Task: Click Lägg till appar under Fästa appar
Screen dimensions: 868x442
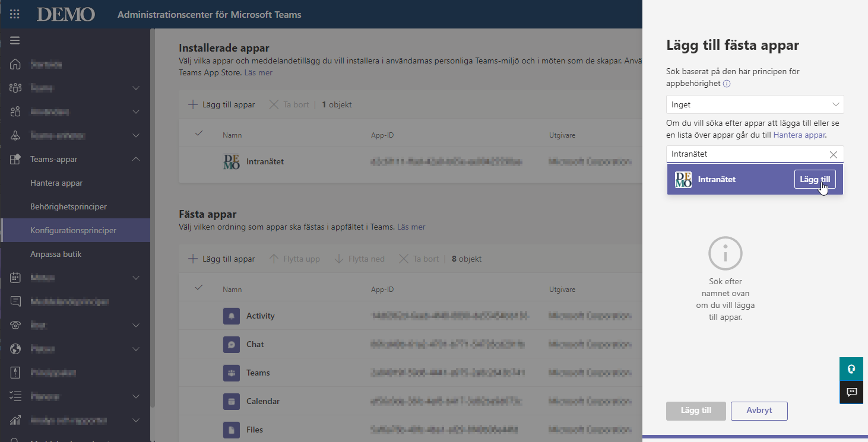Action: (221, 259)
